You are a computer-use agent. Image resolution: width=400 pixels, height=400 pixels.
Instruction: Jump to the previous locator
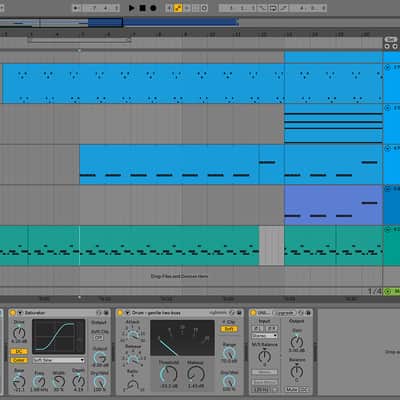[x=387, y=46]
